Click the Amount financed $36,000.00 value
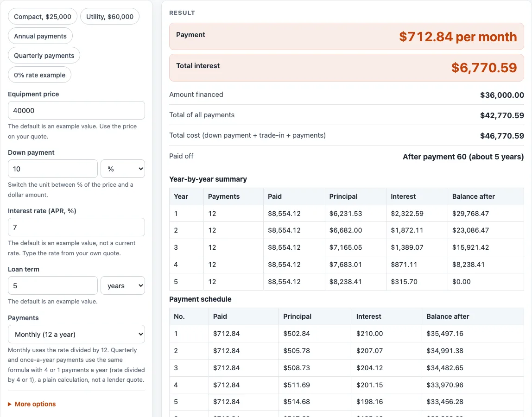Viewport: 532px width, 417px height. (x=502, y=95)
